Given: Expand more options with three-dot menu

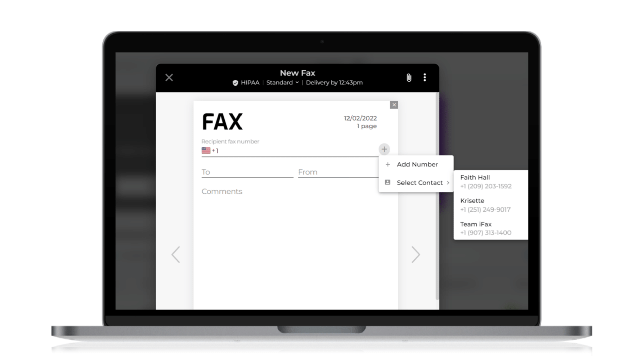Looking at the screenshot, I should click(x=425, y=77).
